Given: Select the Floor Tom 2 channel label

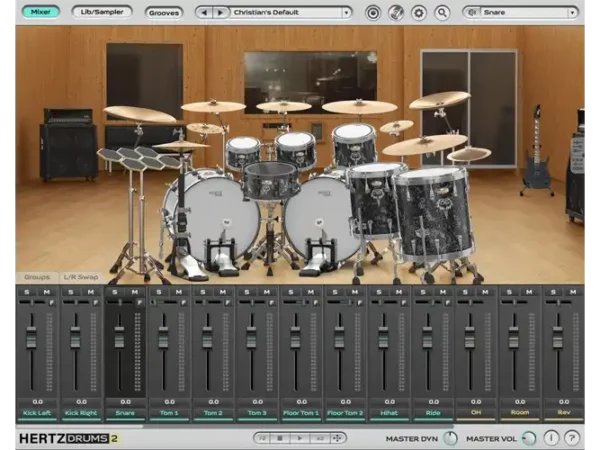Looking at the screenshot, I should tap(345, 413).
